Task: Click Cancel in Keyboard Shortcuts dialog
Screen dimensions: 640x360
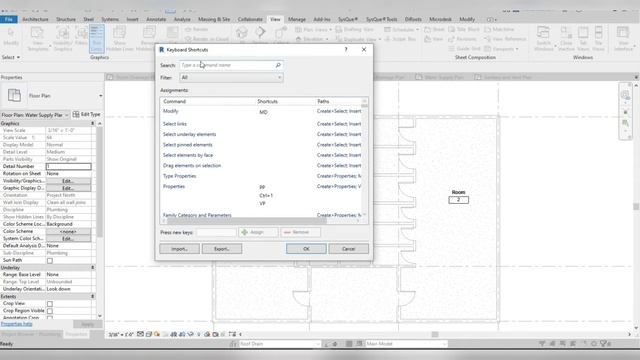Action: pos(349,249)
